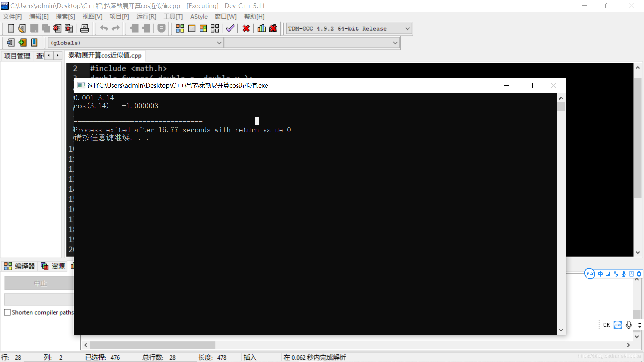Click the Save All toolbar icon
The image size is (644, 362).
point(46,28)
